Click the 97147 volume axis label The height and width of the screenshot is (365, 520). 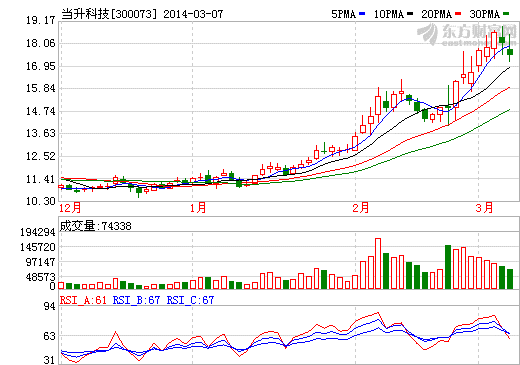click(x=41, y=262)
